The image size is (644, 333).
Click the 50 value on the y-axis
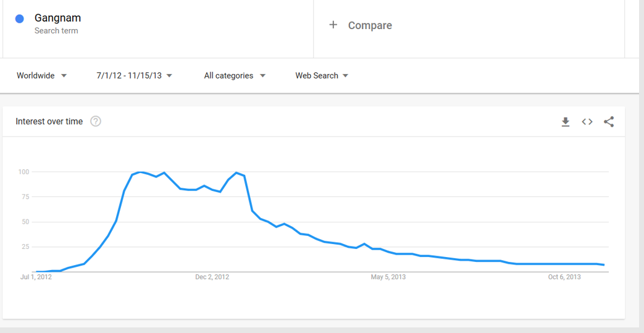coord(26,222)
